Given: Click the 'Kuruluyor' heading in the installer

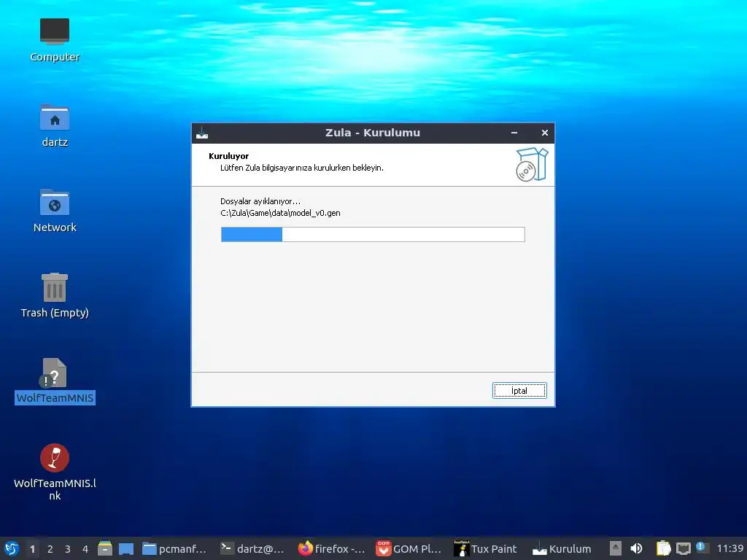Looking at the screenshot, I should [228, 156].
